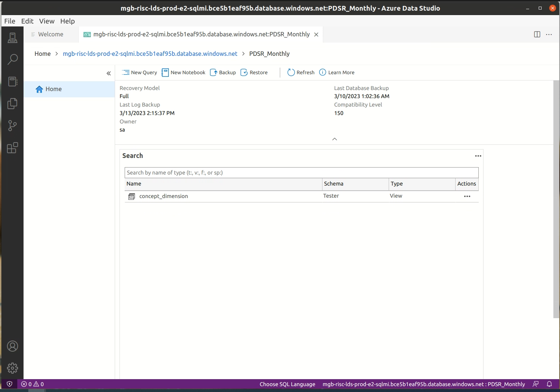Viewport: 560px width, 392px height.
Task: Open the View menu
Action: (47, 21)
